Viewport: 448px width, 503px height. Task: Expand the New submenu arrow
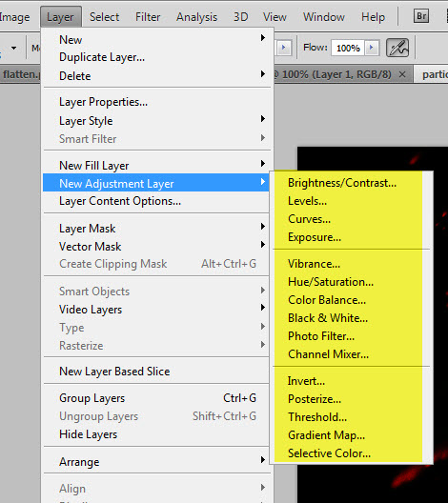[x=263, y=38]
